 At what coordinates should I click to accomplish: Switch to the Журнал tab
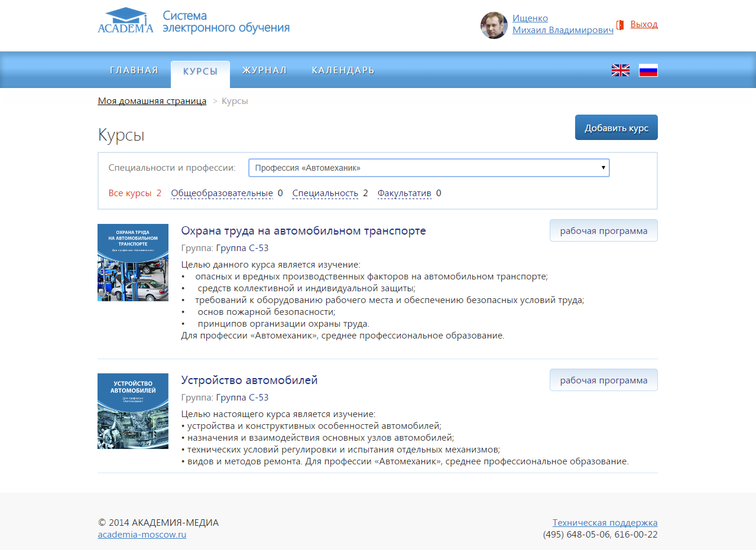point(264,70)
